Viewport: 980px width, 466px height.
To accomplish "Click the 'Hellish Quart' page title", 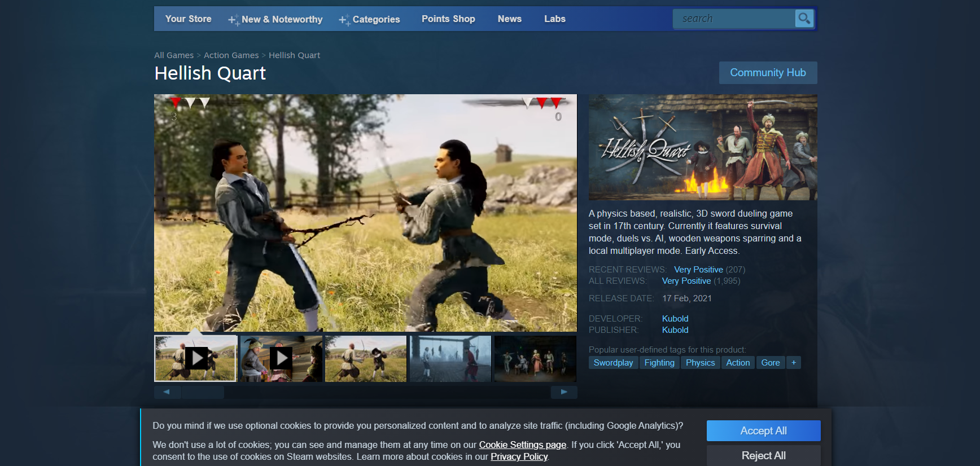I will 210,73.
